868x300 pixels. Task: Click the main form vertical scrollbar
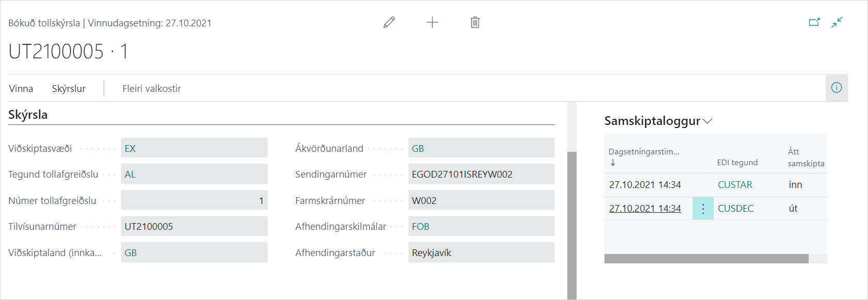point(571,222)
